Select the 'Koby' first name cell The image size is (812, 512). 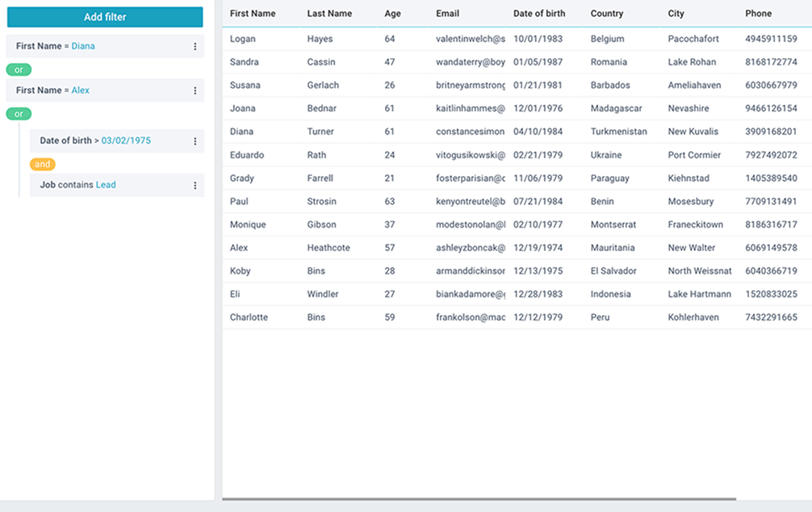point(240,271)
